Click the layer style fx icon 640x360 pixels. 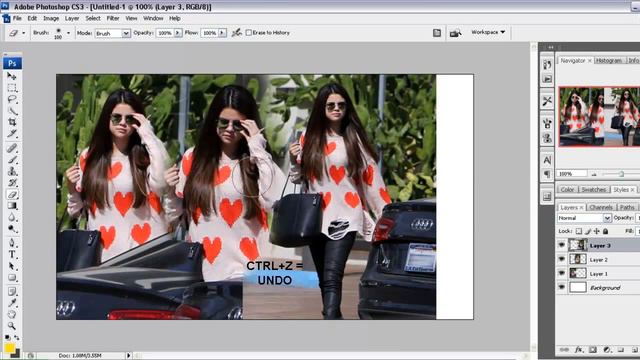(579, 350)
